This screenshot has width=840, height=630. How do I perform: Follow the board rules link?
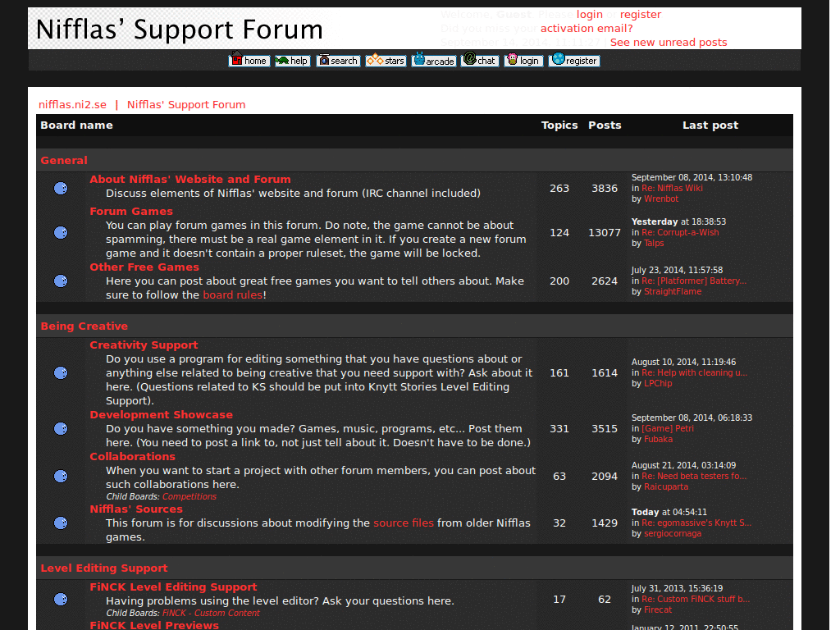tap(232, 294)
